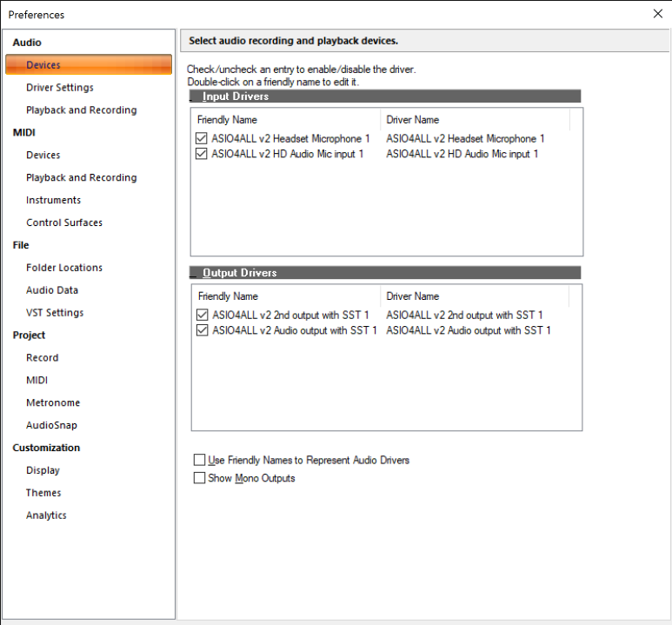Screen dimensions: 672x625
Task: Click friendly name ASIO4ALL v2 HD Audio Mic input 1
Action: (x=288, y=154)
